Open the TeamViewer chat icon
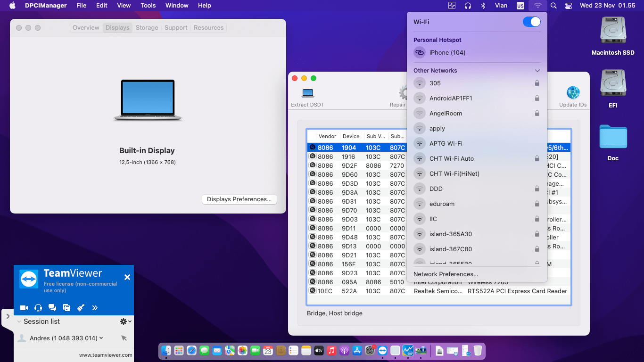The width and height of the screenshot is (644, 362). [x=52, y=308]
